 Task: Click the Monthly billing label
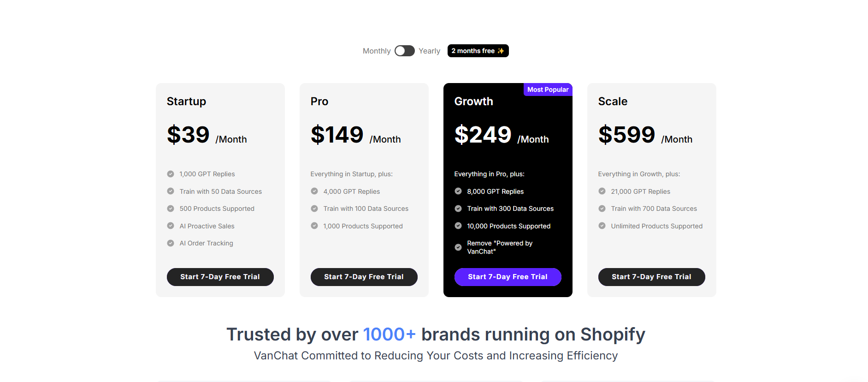[x=376, y=51]
